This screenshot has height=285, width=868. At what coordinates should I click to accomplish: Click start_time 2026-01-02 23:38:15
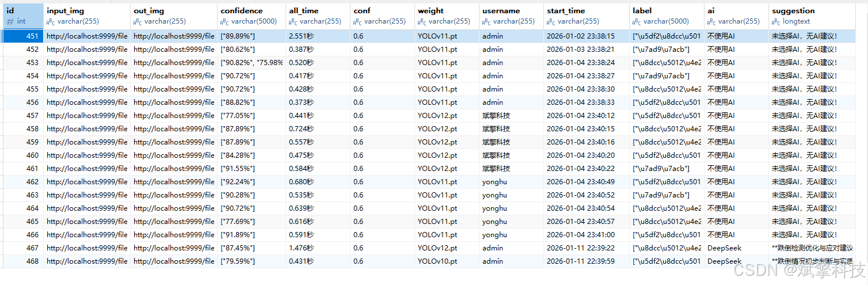pos(581,36)
